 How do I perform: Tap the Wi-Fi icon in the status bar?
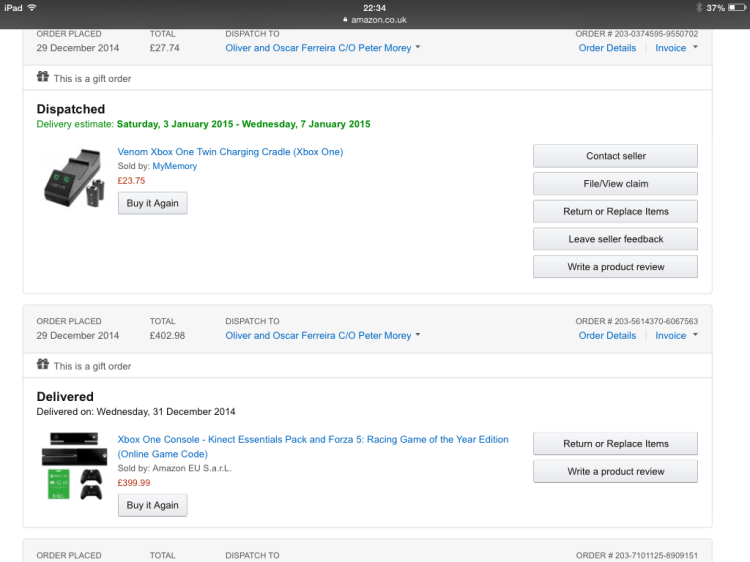pyautogui.click(x=32, y=8)
